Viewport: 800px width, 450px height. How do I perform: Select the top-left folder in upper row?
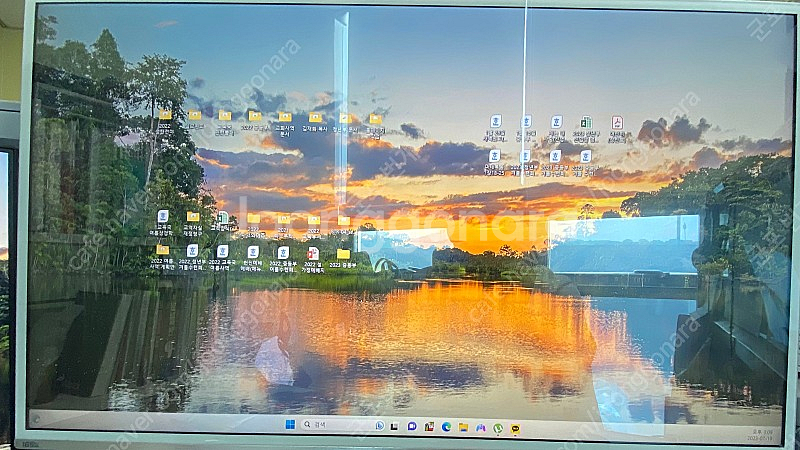click(165, 116)
